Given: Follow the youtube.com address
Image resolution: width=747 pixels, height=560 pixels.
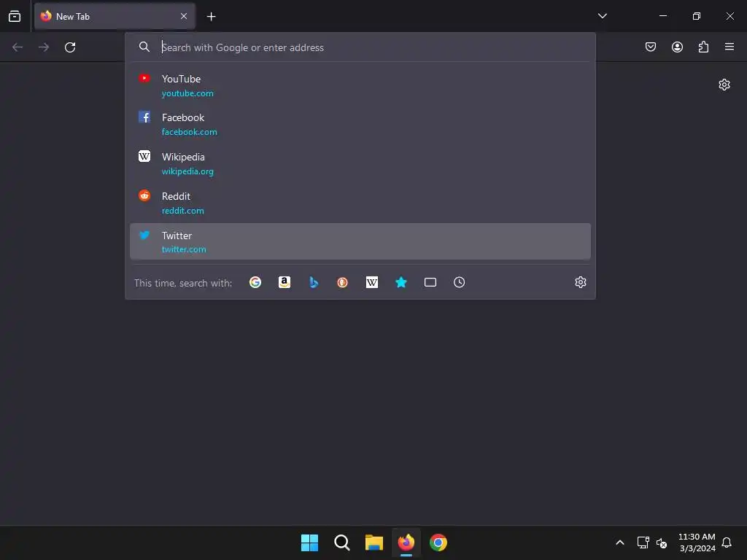Looking at the screenshot, I should coord(187,93).
